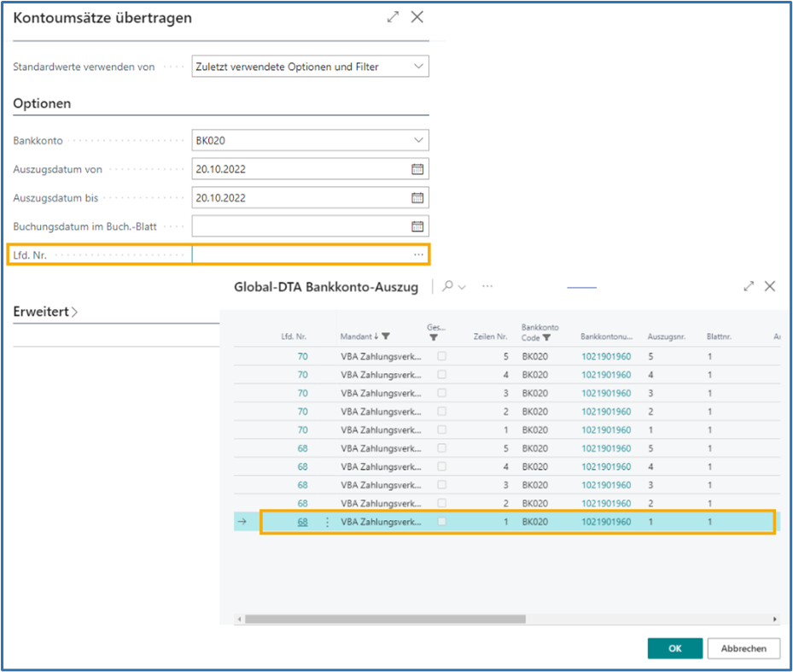The width and height of the screenshot is (793, 672).
Task: Click the Bankkonto Code column header
Action: coord(536,332)
